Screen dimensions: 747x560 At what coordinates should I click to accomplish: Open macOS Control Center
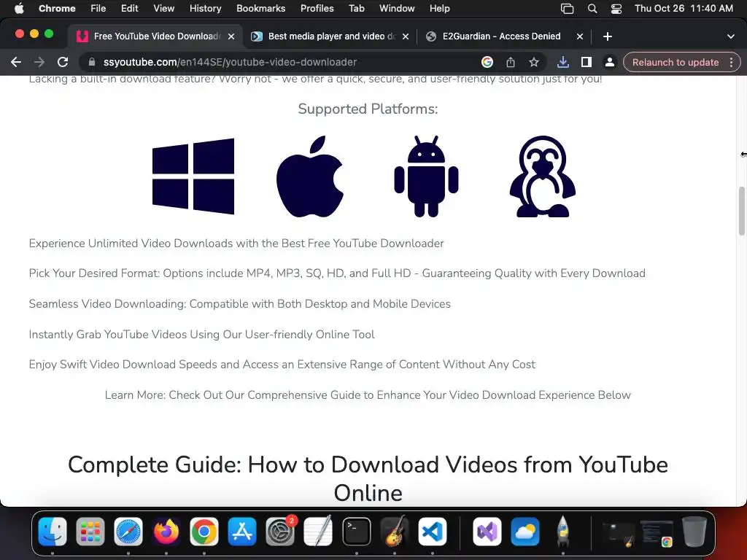pyautogui.click(x=616, y=9)
